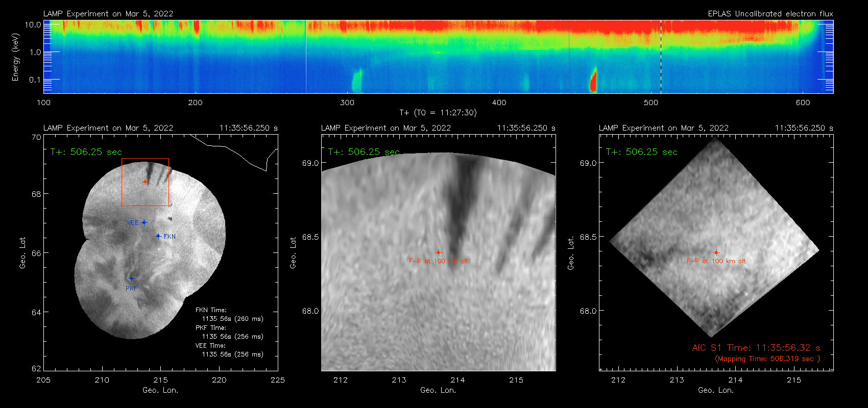Click the 'T+ (T0 = 11:27:30)' axis label

438,113
